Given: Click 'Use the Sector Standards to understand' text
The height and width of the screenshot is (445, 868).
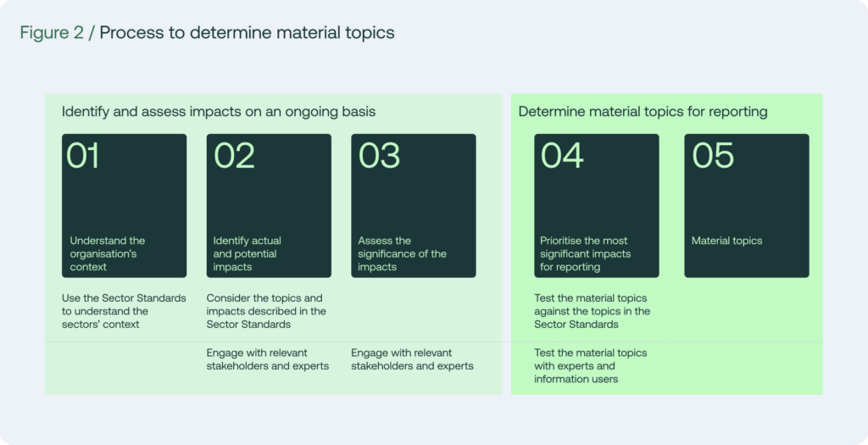Looking at the screenshot, I should coord(124,311).
